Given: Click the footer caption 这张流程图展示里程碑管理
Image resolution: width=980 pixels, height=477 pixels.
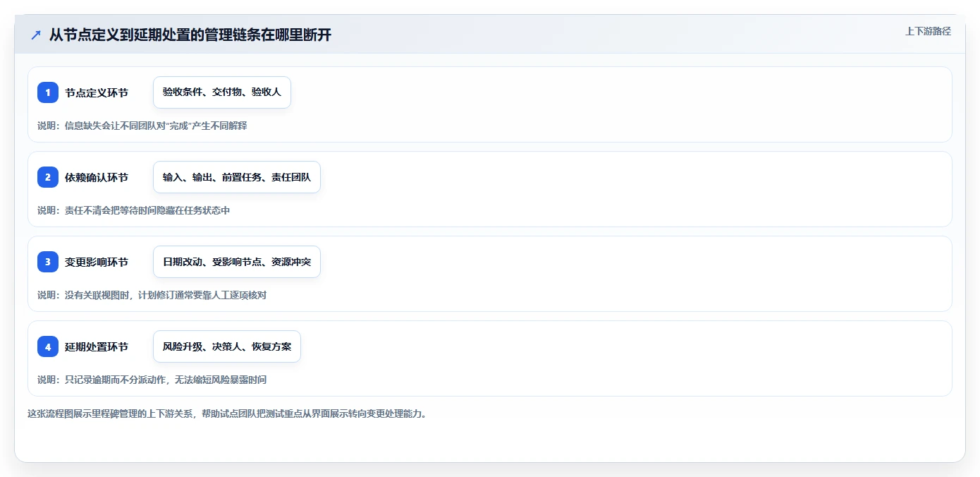Looking at the screenshot, I should (227, 413).
